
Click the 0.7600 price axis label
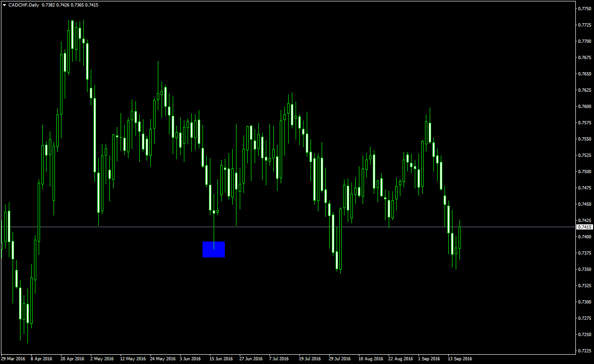585,107
